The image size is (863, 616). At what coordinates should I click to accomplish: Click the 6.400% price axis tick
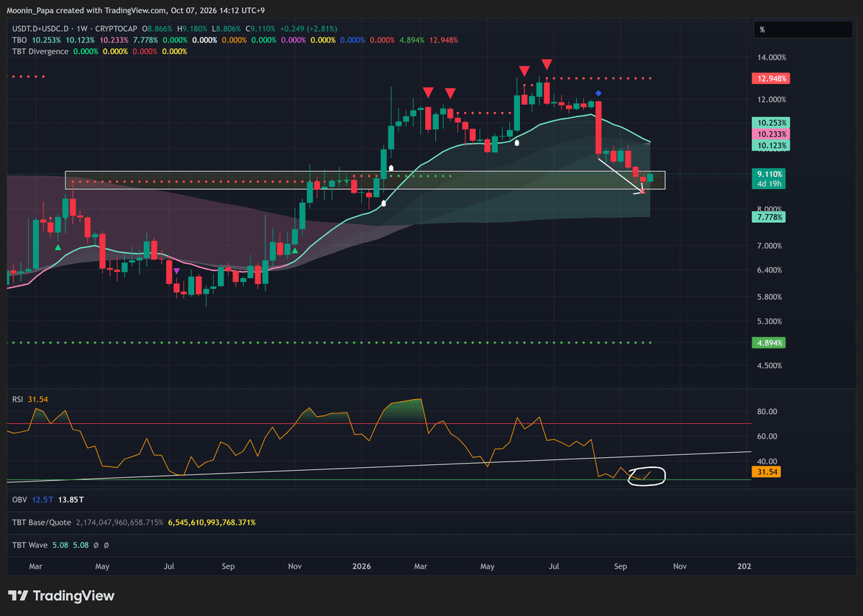point(770,270)
